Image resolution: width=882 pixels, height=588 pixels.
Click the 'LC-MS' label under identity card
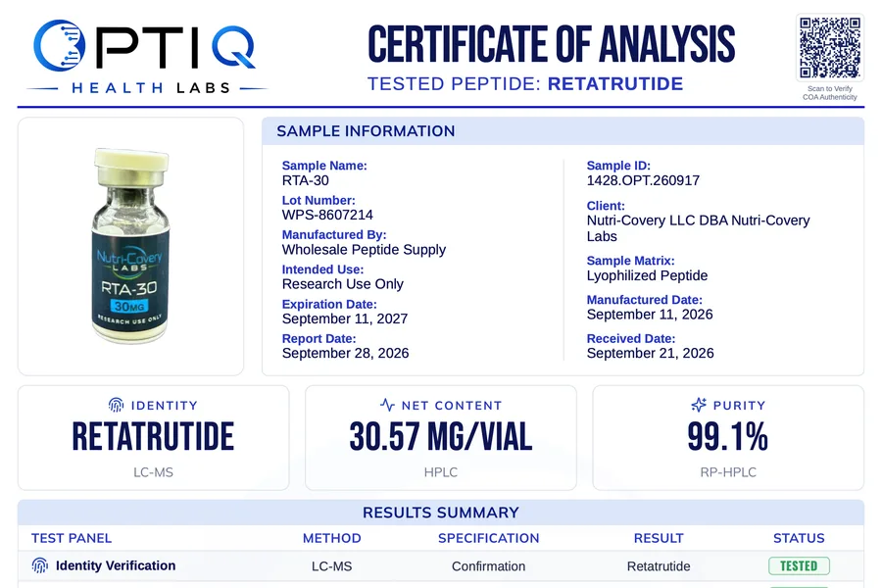tap(153, 472)
